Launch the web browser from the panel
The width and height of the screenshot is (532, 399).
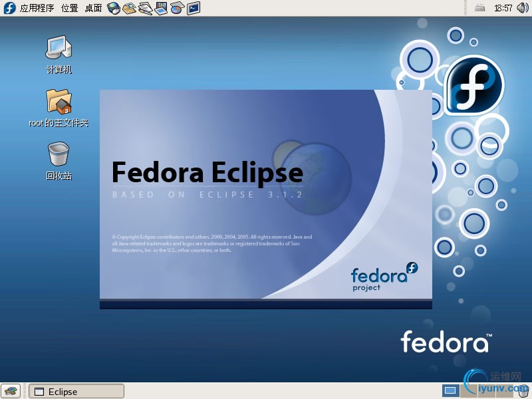click(x=114, y=8)
